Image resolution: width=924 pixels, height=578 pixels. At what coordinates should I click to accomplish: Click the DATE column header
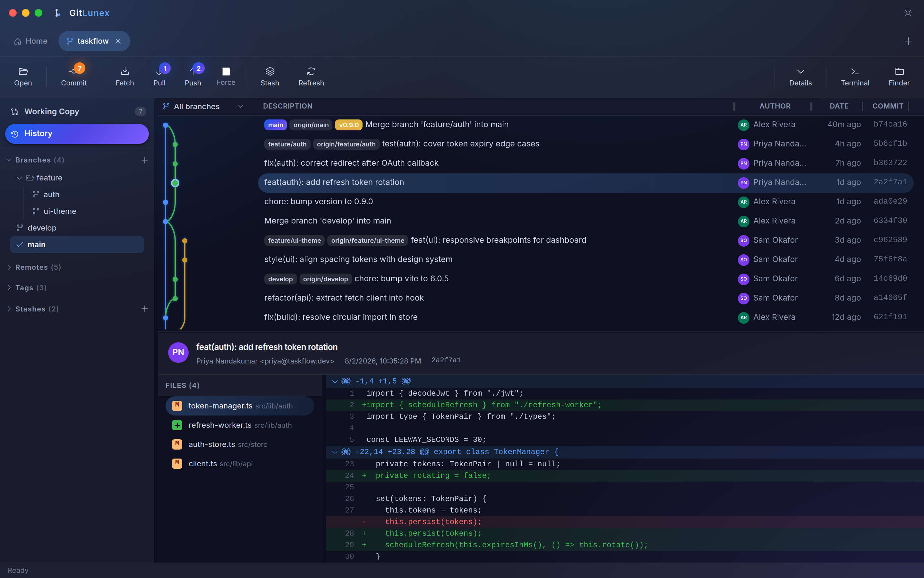click(x=839, y=106)
